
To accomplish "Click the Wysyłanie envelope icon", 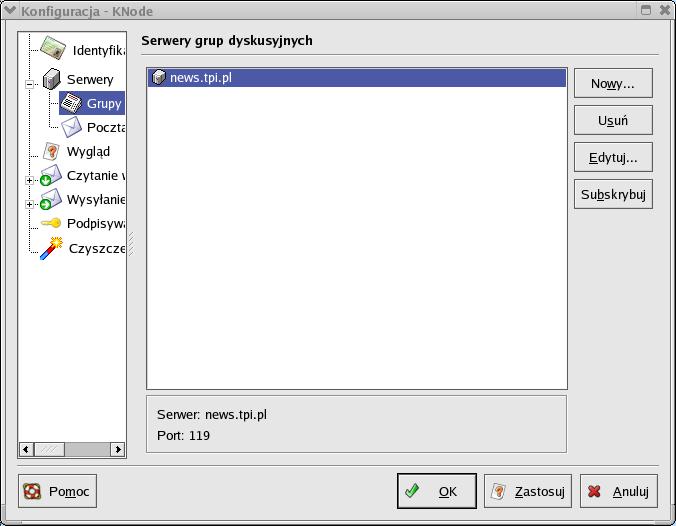I will click(x=52, y=200).
